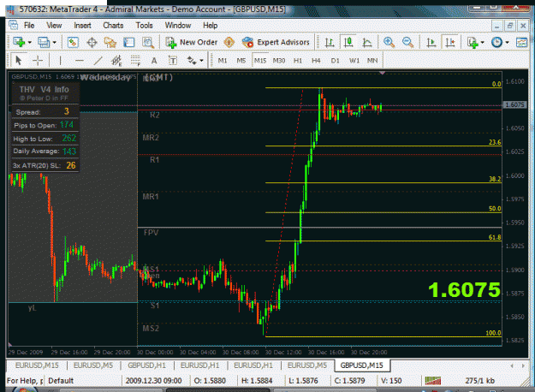Select the D1 timeframe

335,61
